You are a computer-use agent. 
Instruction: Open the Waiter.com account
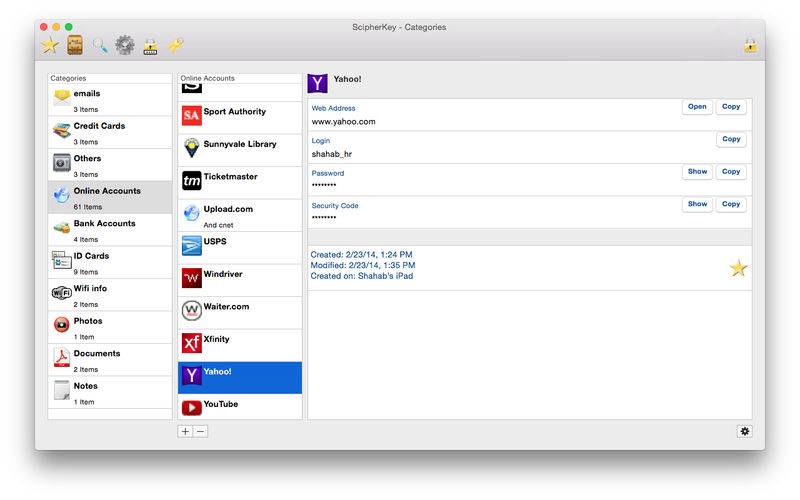pos(240,313)
